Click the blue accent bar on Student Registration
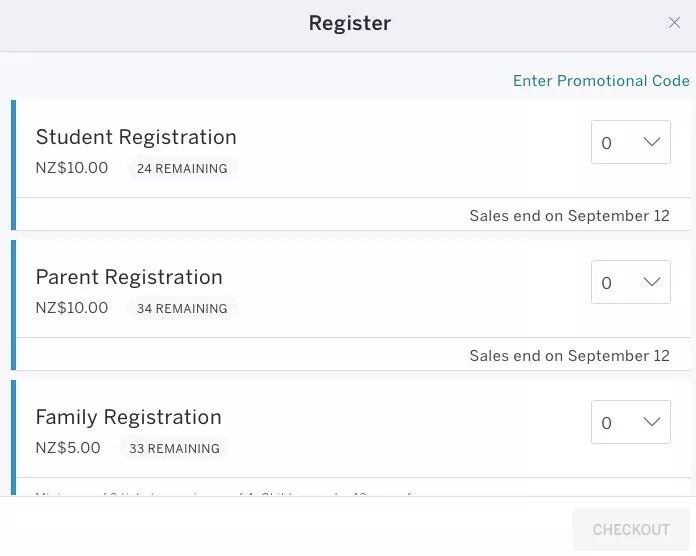The image size is (696, 556). [x=14, y=165]
